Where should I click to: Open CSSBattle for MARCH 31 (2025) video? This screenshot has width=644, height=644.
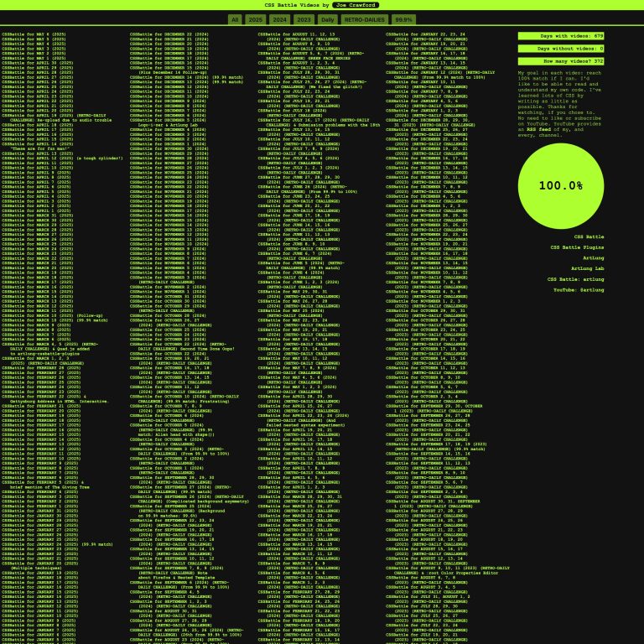click(x=38, y=216)
